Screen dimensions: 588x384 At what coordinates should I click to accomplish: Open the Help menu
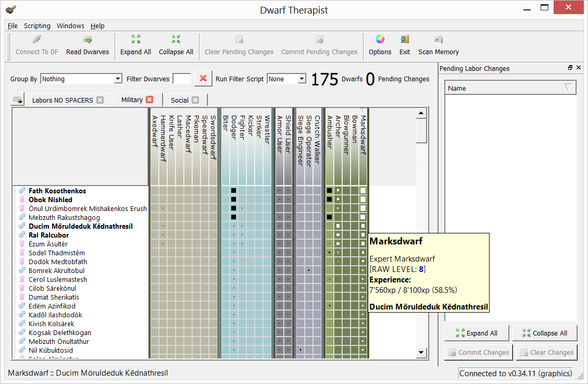click(97, 26)
